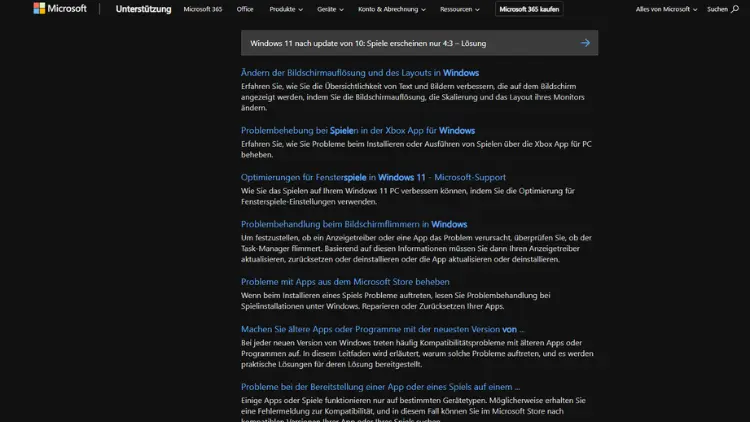Image resolution: width=750 pixels, height=422 pixels.
Task: Click text starting 'Erfahren Sie, wie Sie die Übersichtlichkeit'
Action: (x=413, y=97)
